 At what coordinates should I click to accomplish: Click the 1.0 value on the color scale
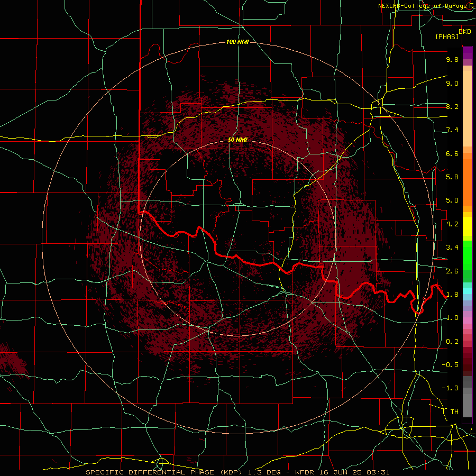tap(452, 318)
